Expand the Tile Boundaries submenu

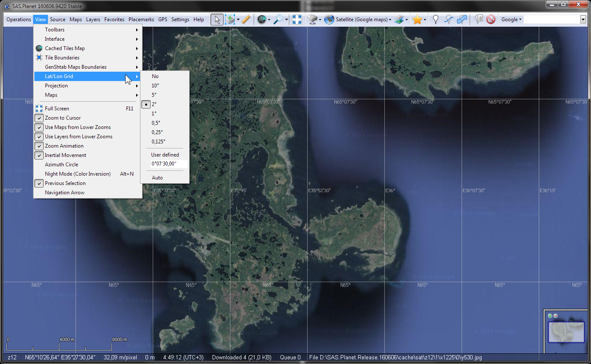(62, 58)
